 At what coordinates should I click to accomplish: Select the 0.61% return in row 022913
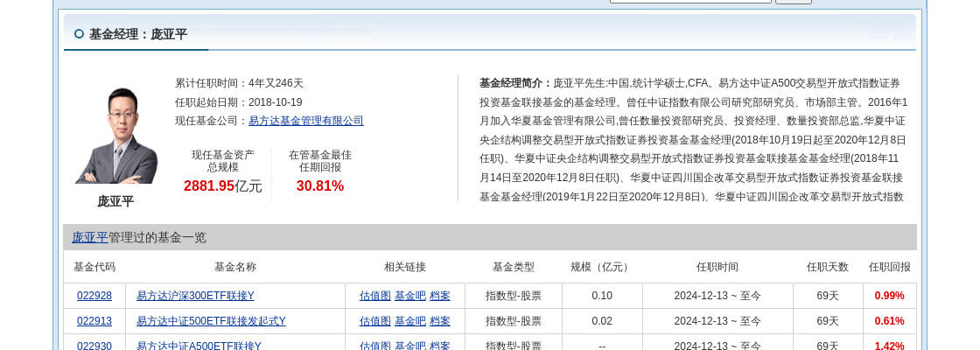889,321
